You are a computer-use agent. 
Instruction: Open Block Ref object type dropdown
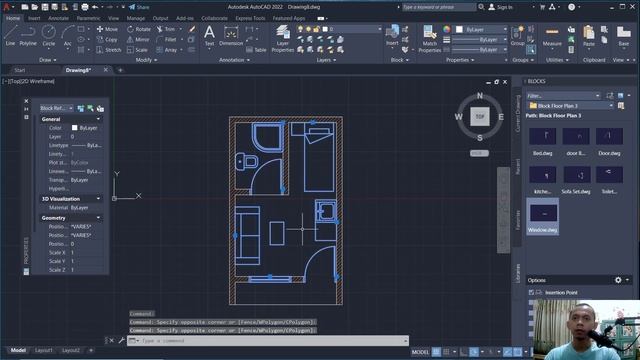coord(56,108)
